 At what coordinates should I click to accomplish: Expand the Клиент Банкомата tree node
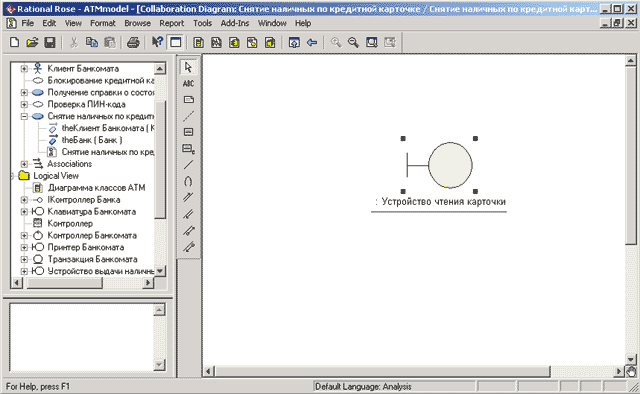(24, 69)
